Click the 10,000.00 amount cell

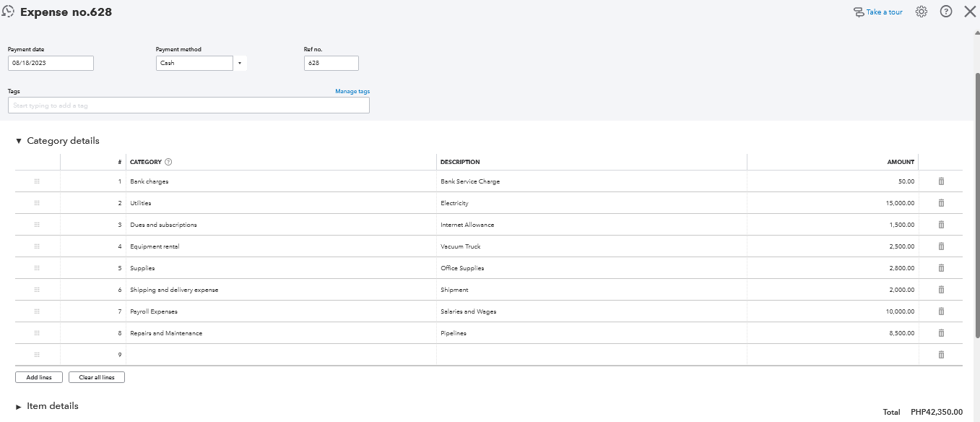[833, 311]
